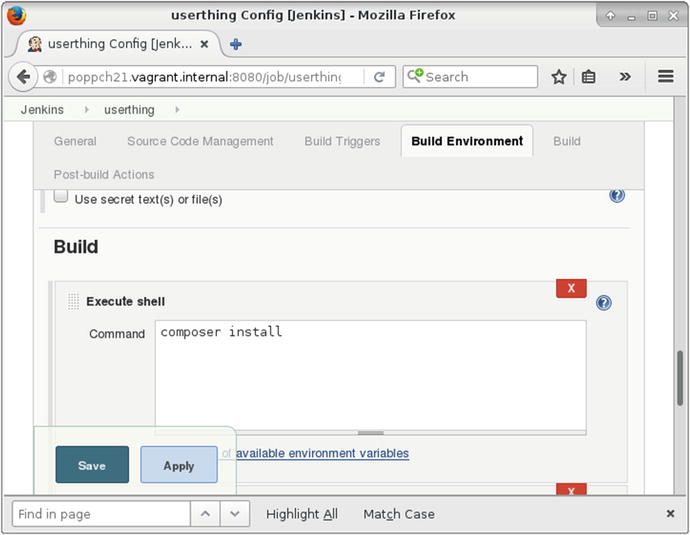
Task: Click the page vertical scrollbar thumb
Action: [680, 378]
